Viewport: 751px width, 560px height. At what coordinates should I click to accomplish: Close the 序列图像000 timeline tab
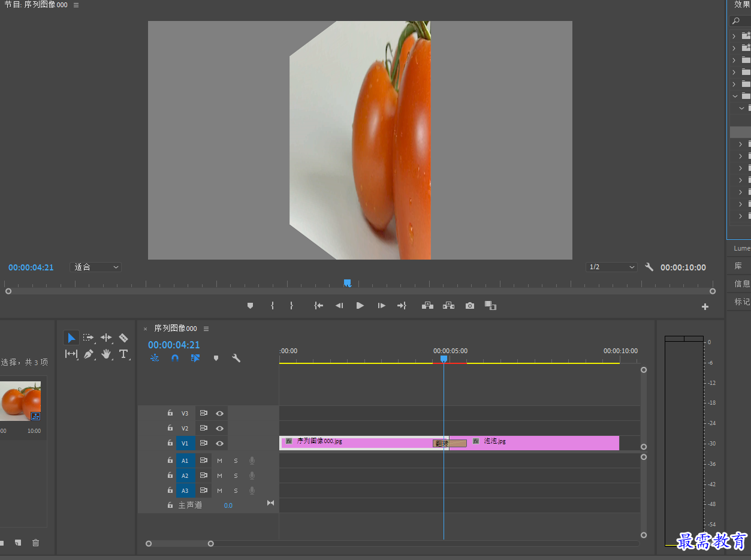tap(145, 329)
